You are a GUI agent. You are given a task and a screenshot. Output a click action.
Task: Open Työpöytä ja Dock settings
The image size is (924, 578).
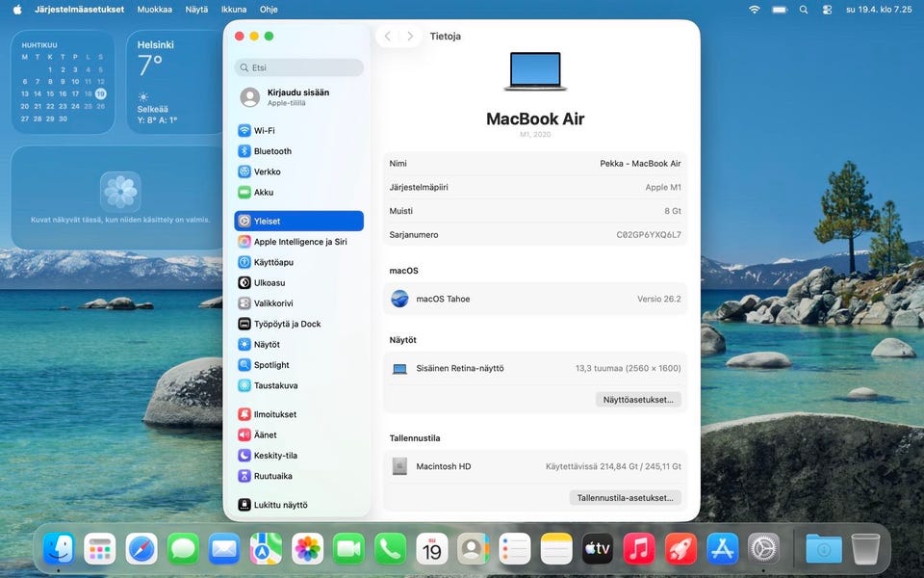pos(298,325)
